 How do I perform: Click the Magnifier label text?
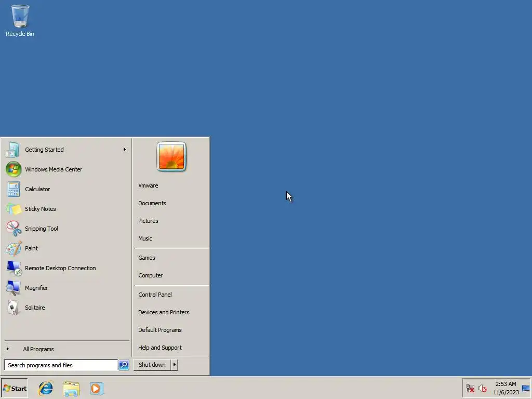(36, 288)
